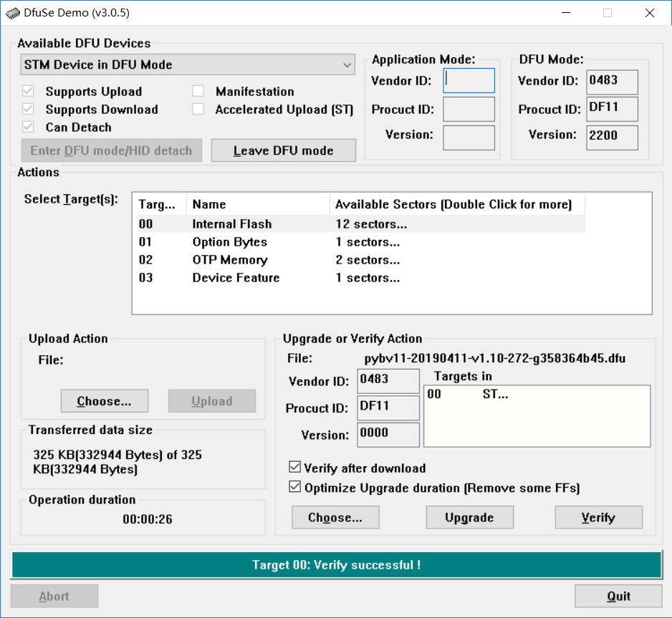The height and width of the screenshot is (618, 672).
Task: Choose a file for Upload Action
Action: pyautogui.click(x=104, y=401)
